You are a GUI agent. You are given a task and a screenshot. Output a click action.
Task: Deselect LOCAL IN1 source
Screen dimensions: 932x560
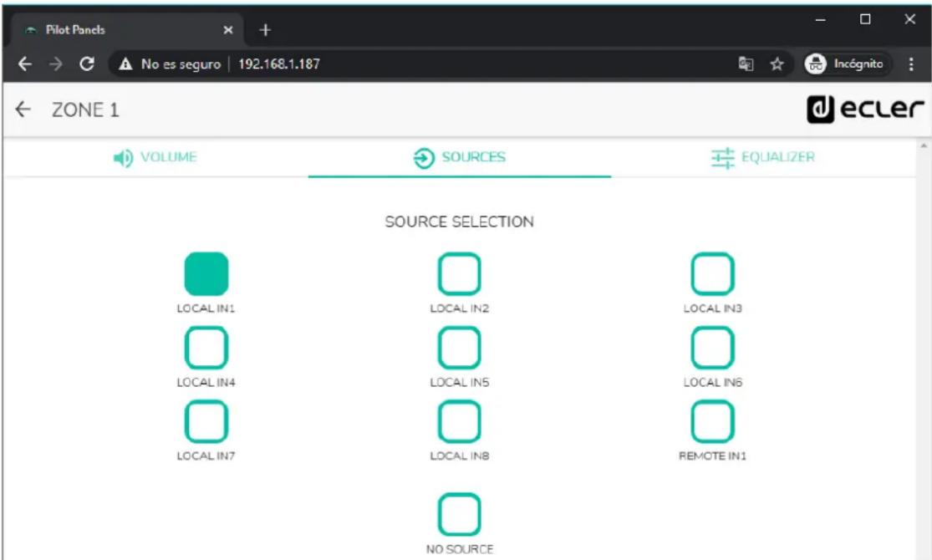tap(206, 274)
